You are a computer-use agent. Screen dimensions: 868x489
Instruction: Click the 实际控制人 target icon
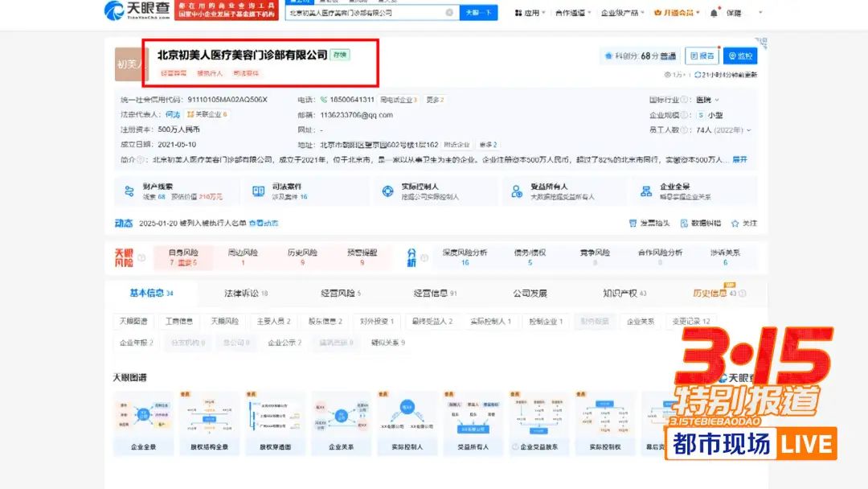387,191
